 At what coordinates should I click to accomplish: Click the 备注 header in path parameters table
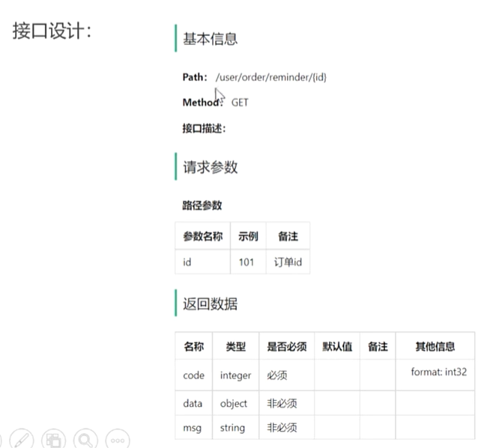288,236
